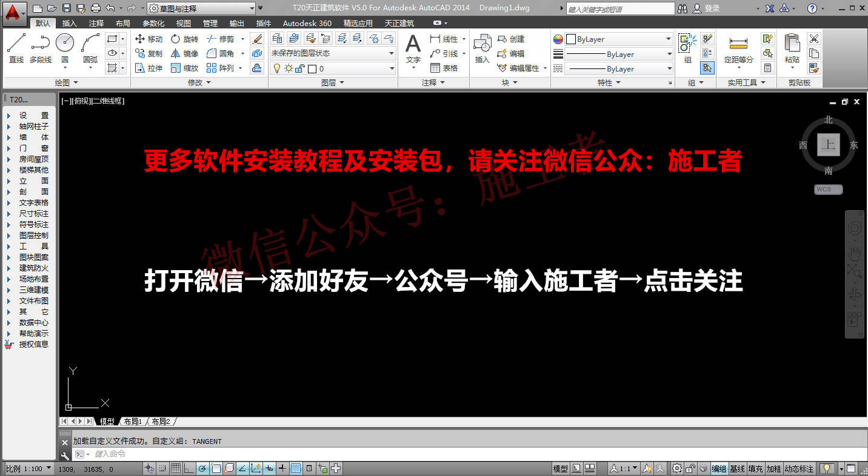Launch the Stretch (拉伸) command
Image resolution: width=868 pixels, height=476 pixels.
pos(149,68)
